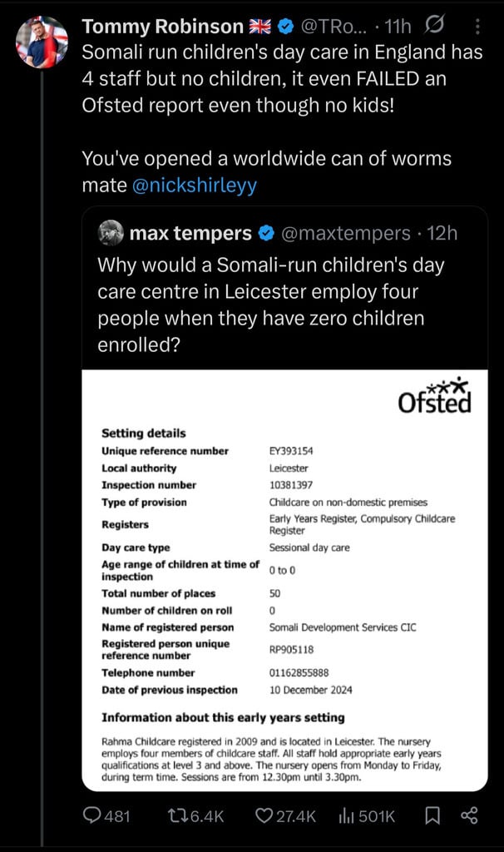Open the Grok slashed-circle icon
The image size is (504, 852).
pos(434,24)
